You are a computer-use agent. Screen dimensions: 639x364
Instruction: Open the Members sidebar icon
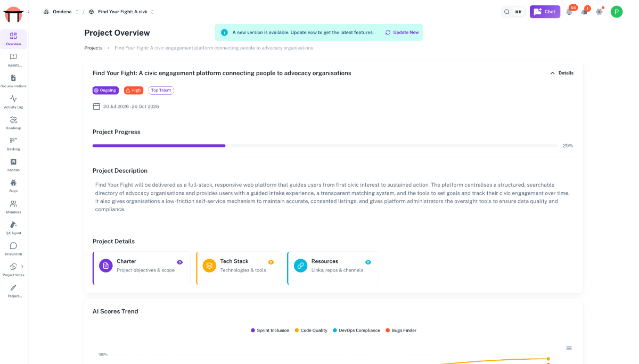(x=13, y=204)
